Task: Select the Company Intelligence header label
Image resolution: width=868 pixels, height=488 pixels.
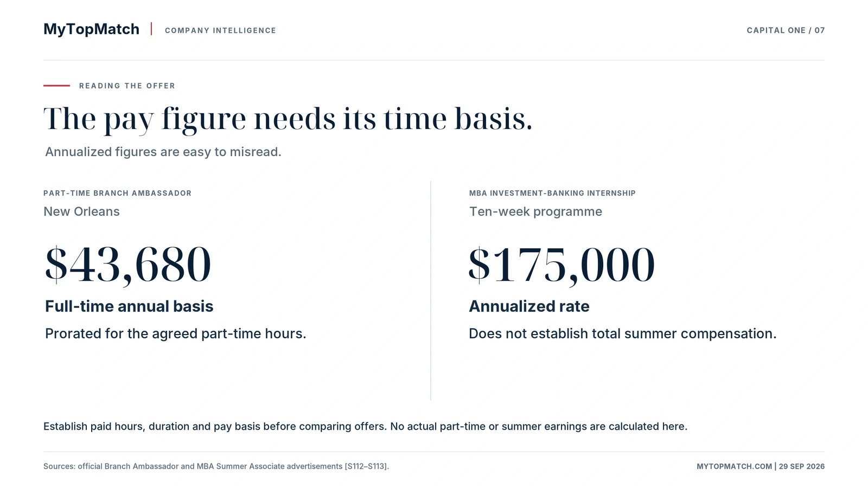Action: coord(220,30)
